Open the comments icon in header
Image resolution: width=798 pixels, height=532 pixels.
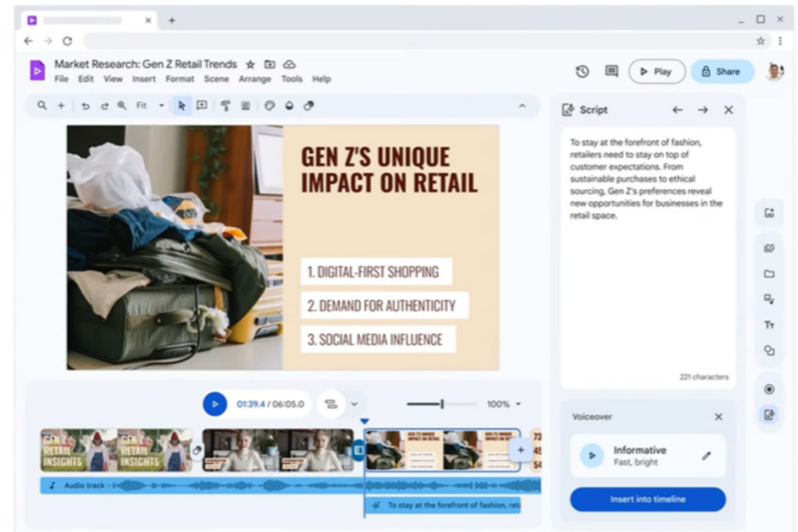click(612, 71)
